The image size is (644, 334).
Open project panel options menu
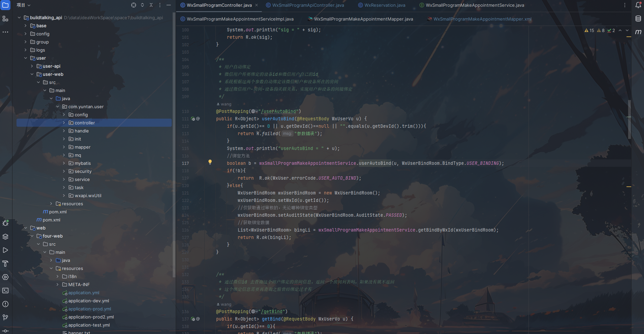[160, 5]
